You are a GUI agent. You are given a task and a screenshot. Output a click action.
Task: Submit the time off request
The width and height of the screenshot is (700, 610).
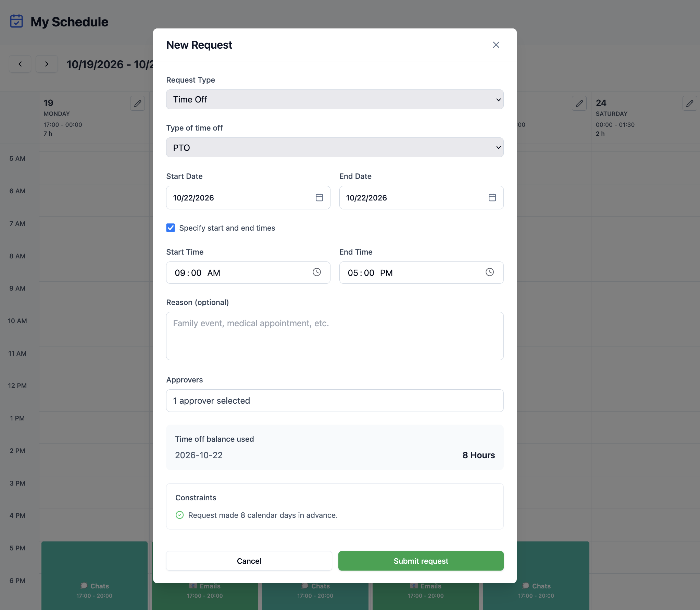tap(421, 561)
